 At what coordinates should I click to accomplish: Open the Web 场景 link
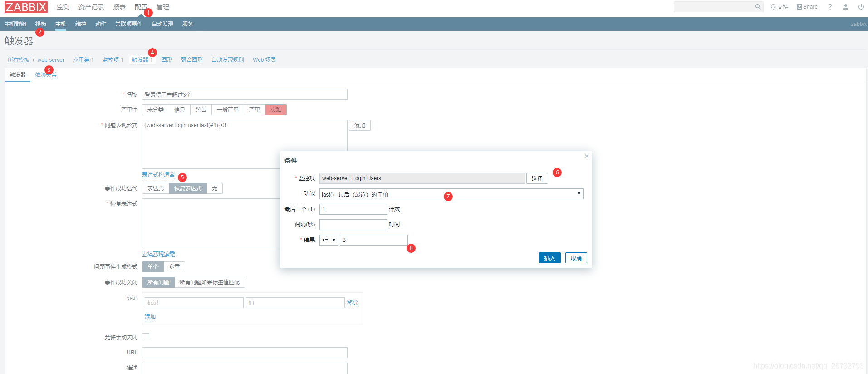point(265,60)
